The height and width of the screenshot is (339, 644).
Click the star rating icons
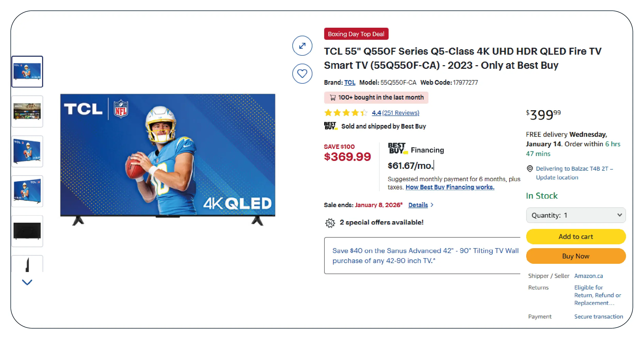(x=345, y=113)
